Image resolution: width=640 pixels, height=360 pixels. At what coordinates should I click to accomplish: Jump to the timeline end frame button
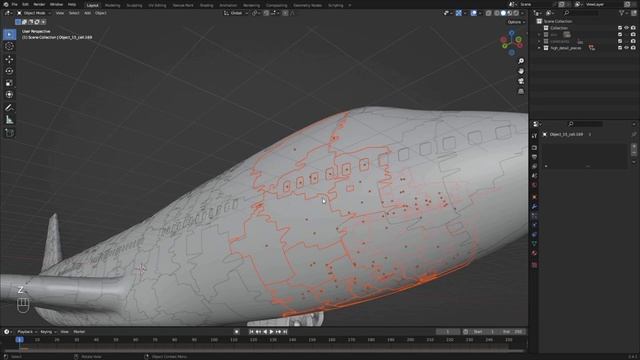(x=285, y=332)
